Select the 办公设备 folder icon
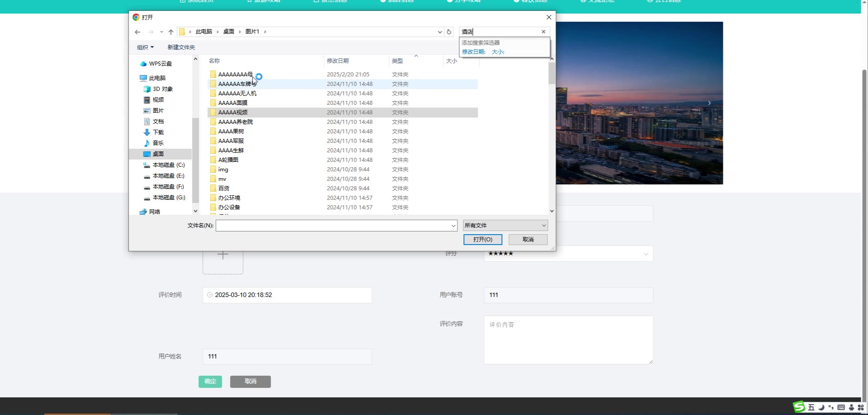The image size is (868, 415). (213, 207)
